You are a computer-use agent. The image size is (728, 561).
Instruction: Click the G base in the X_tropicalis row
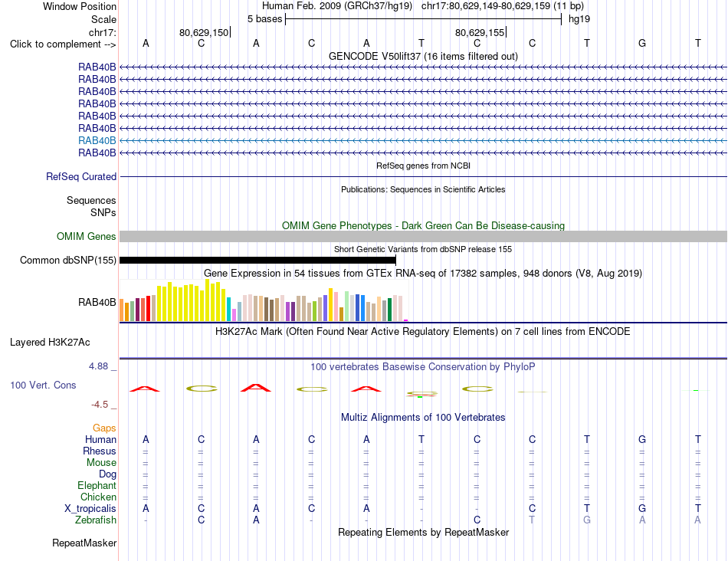642,509
